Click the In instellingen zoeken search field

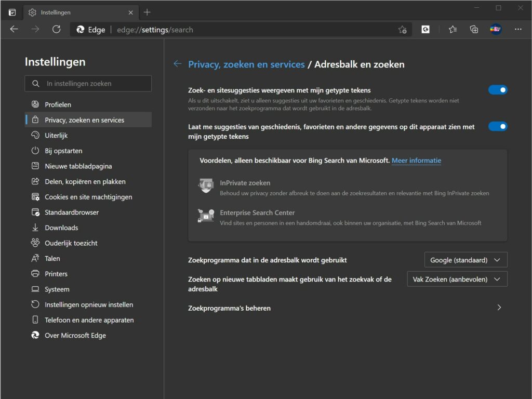(88, 84)
